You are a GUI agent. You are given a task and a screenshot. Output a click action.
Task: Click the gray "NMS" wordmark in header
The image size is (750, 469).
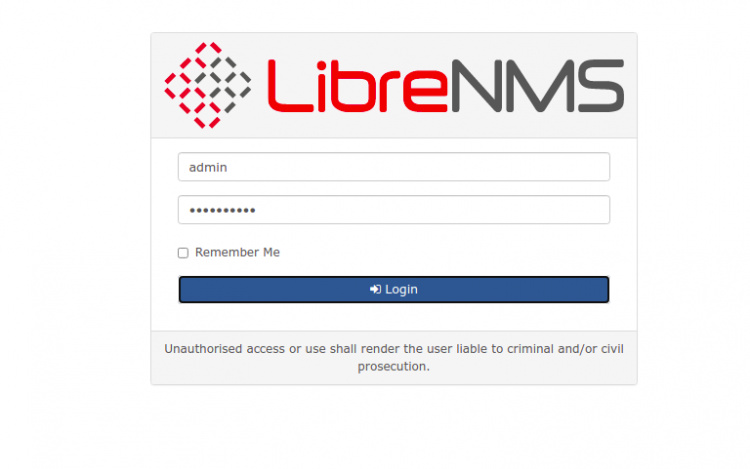pos(537,86)
